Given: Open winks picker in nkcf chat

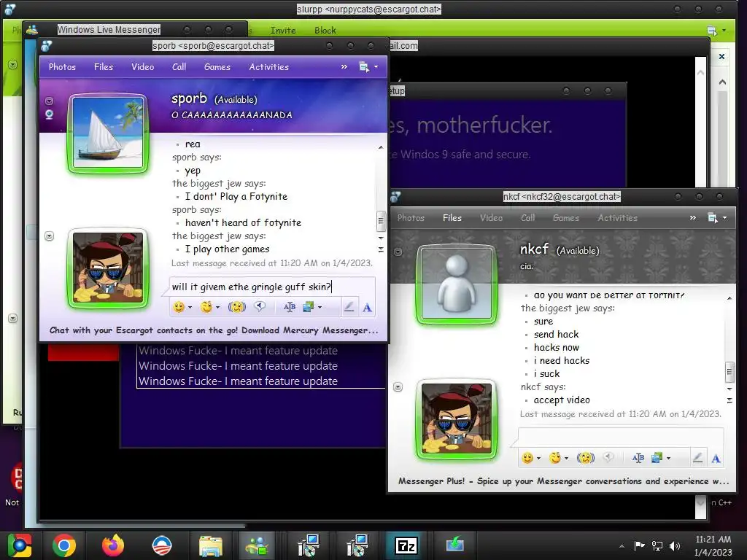Looking at the screenshot, I should click(555, 458).
